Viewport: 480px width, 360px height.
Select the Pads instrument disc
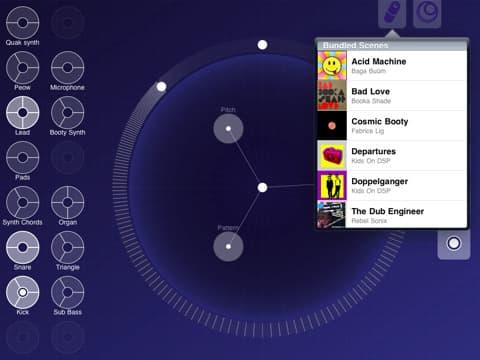pyautogui.click(x=23, y=158)
